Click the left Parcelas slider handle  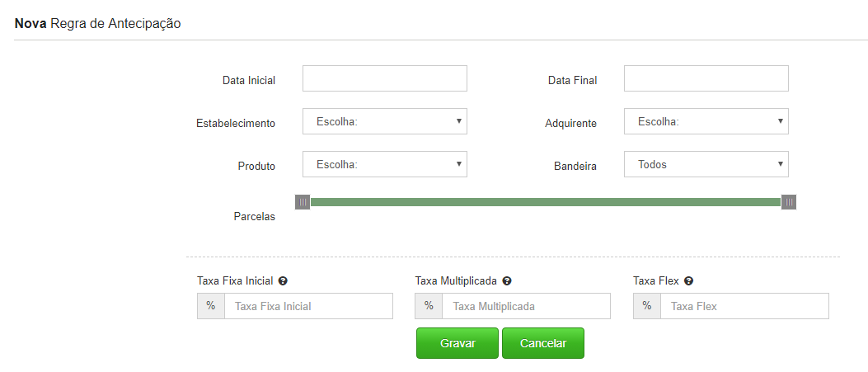(x=303, y=202)
